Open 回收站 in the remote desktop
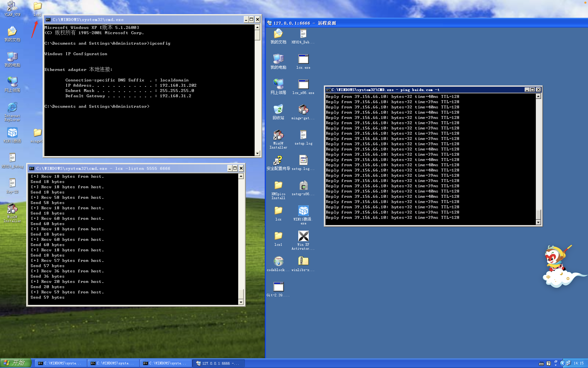 [278, 112]
